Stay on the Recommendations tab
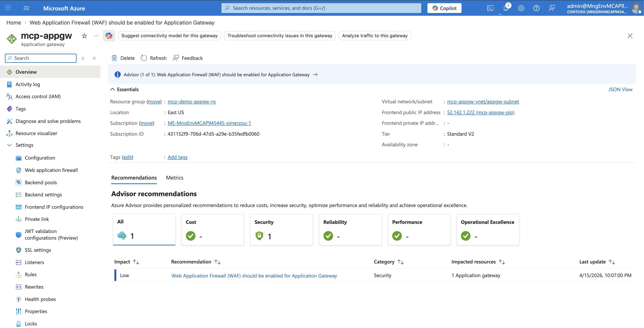This screenshot has height=328, width=644. click(x=134, y=177)
